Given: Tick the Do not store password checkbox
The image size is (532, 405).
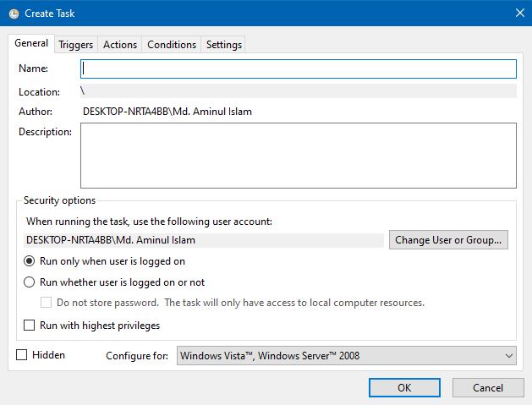Looking at the screenshot, I should click(x=47, y=303).
